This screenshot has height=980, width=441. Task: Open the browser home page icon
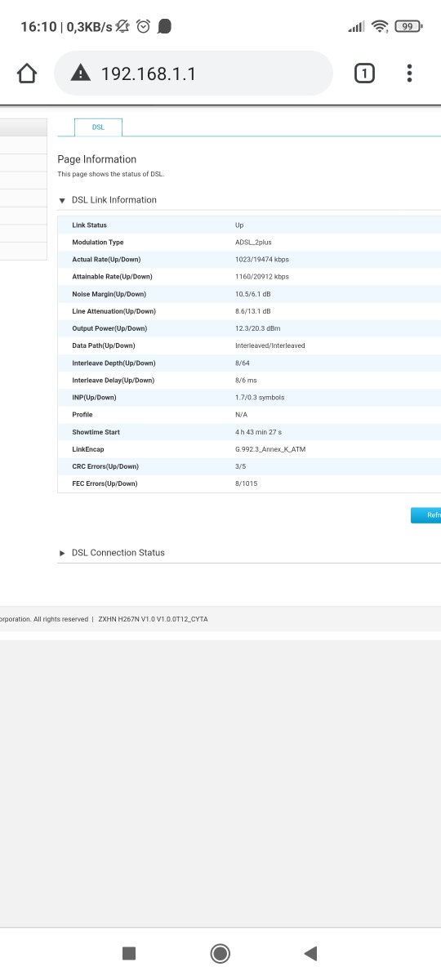pyautogui.click(x=27, y=73)
